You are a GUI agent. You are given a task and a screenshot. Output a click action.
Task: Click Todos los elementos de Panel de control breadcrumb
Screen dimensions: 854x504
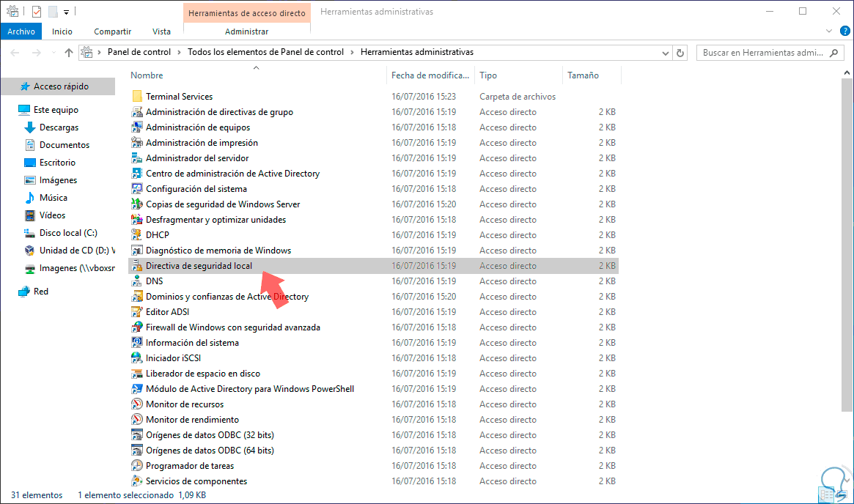click(x=266, y=52)
